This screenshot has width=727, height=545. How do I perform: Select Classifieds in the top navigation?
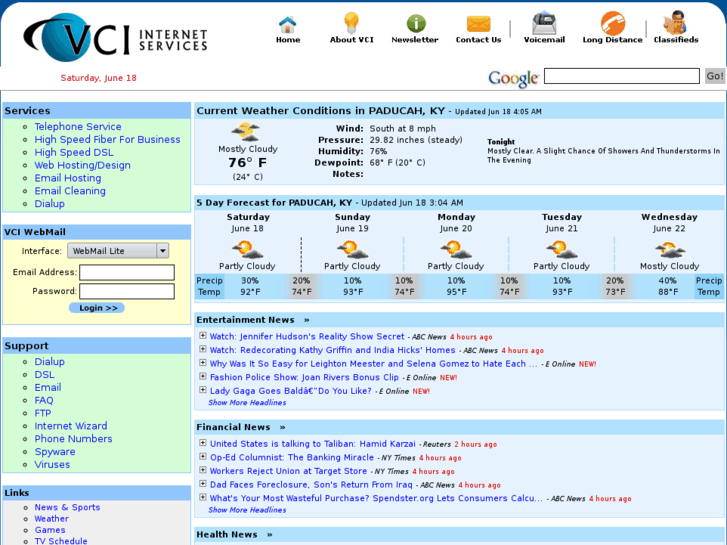[x=676, y=40]
